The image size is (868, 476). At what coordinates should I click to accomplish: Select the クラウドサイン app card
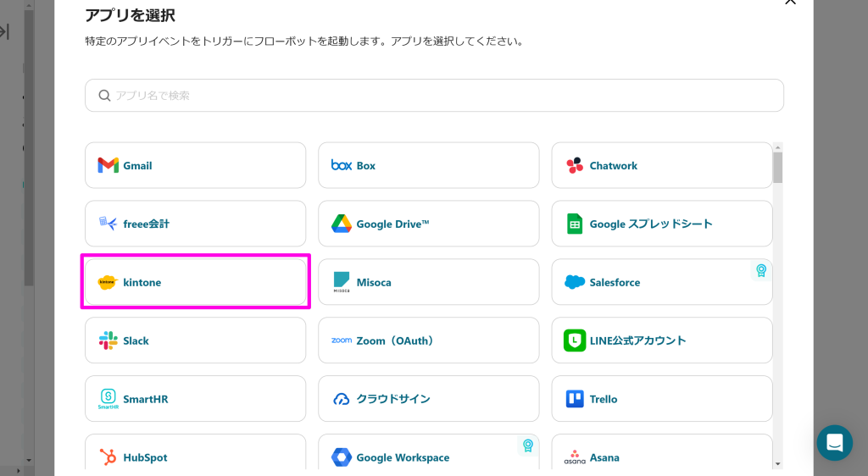coord(428,399)
